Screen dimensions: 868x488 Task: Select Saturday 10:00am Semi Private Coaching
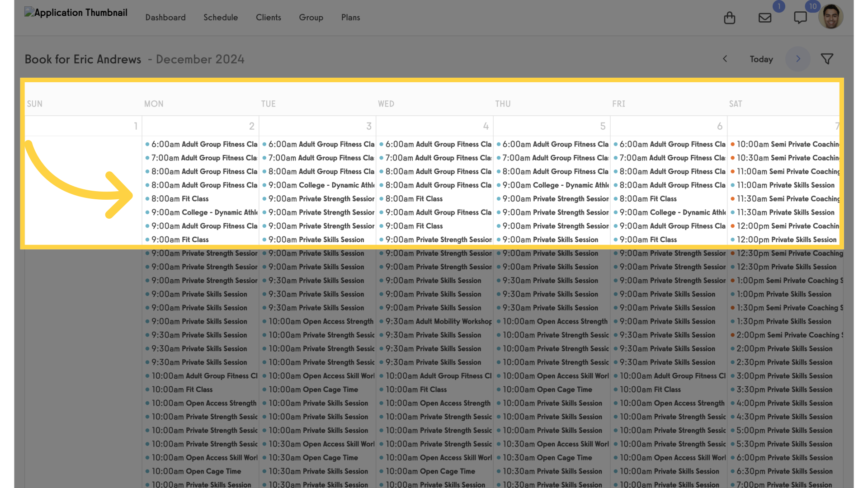click(785, 144)
